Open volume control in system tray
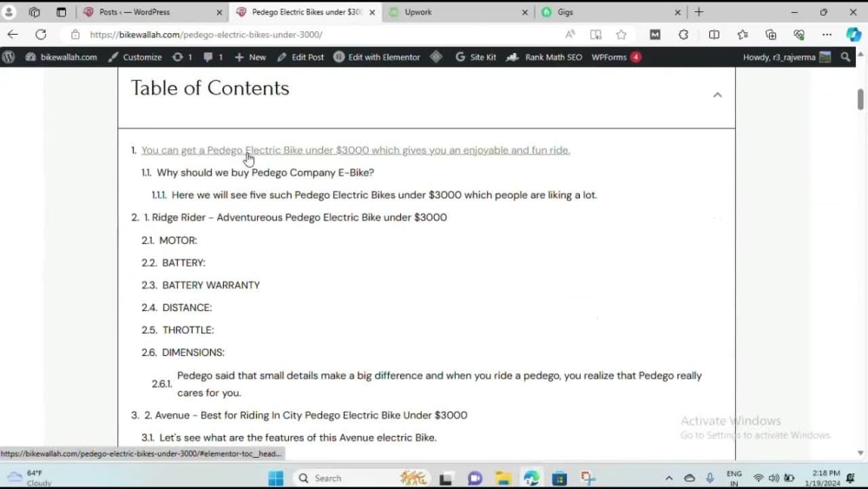868x489 pixels. (x=773, y=478)
